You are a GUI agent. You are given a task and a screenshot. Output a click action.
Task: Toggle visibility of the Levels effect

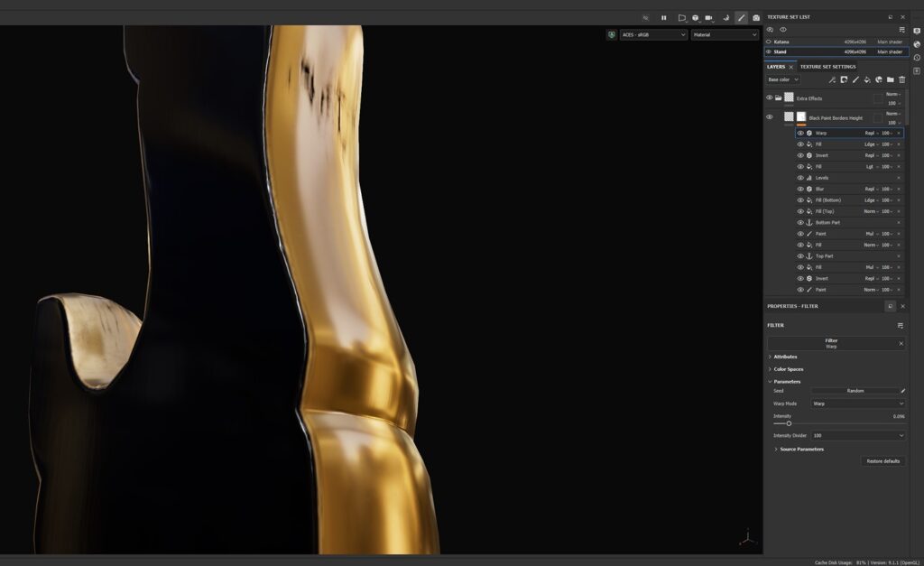pos(800,178)
